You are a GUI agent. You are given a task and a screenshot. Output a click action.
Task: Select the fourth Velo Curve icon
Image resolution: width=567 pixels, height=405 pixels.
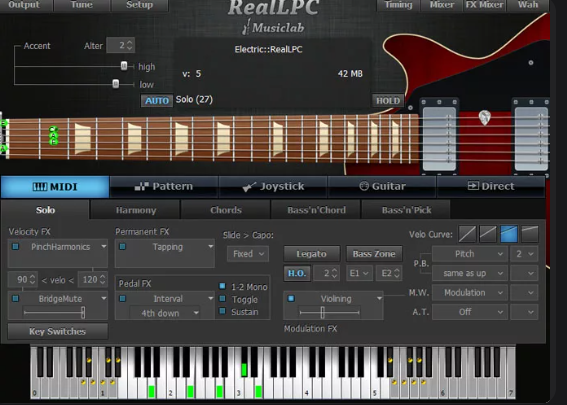pyautogui.click(x=530, y=234)
